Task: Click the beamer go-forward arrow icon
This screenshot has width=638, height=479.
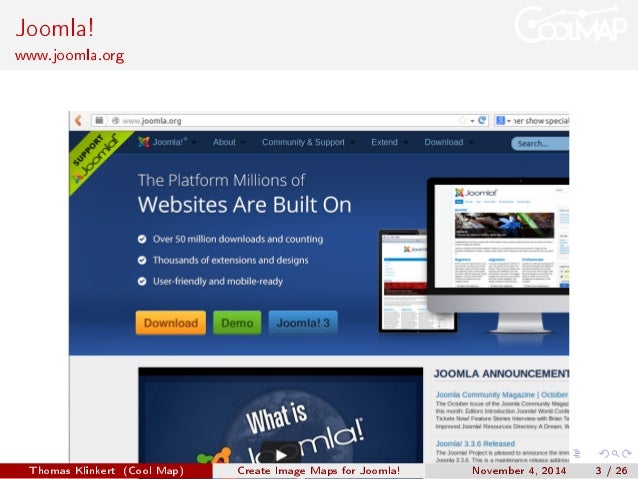Action: pyautogui.click(x=627, y=454)
